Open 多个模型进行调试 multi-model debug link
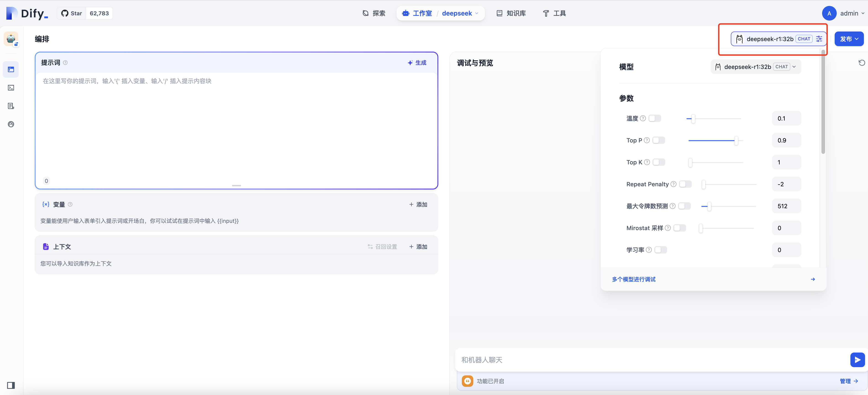Image resolution: width=868 pixels, height=395 pixels. coord(634,279)
